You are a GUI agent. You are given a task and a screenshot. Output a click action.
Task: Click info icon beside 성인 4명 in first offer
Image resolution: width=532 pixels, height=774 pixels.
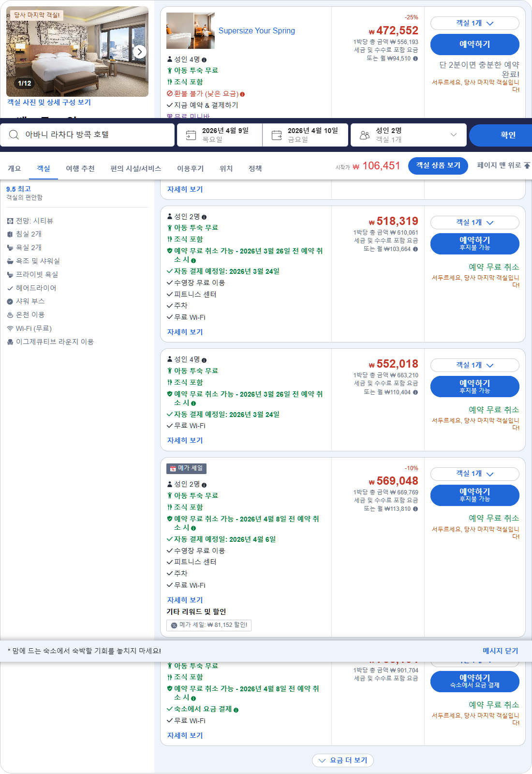(x=204, y=60)
